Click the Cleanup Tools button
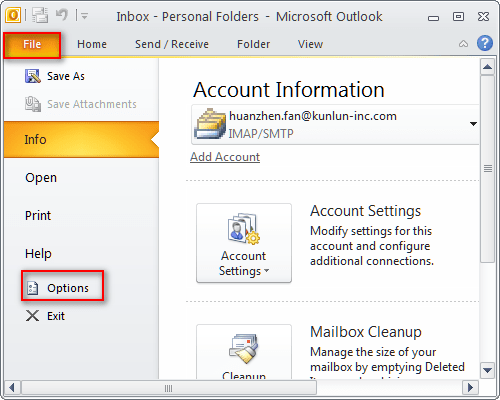This screenshot has width=500, height=400. 244,352
